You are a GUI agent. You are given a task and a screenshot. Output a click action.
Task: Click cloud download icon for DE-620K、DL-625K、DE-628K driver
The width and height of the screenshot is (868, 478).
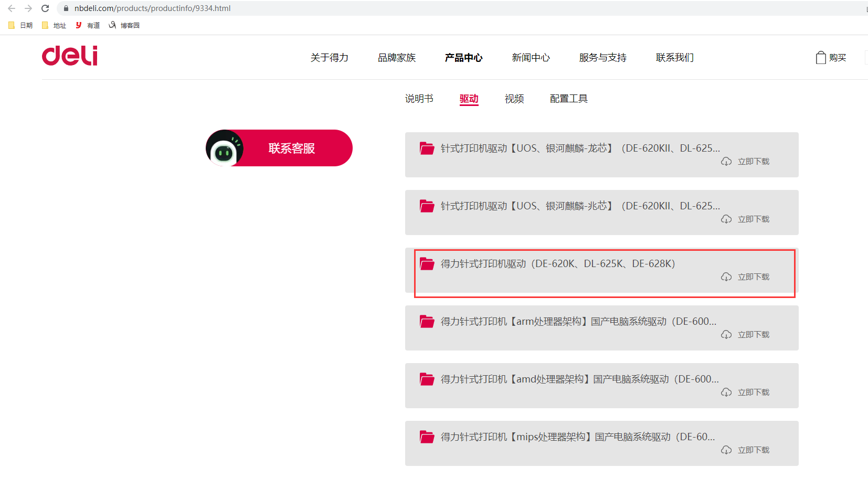726,277
